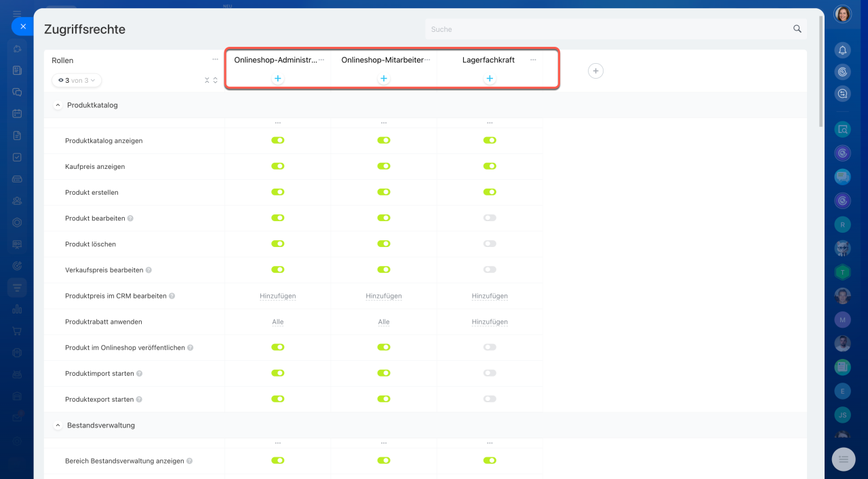This screenshot has height=479, width=868.
Task: Click collapse all sections icon
Action: (x=208, y=80)
